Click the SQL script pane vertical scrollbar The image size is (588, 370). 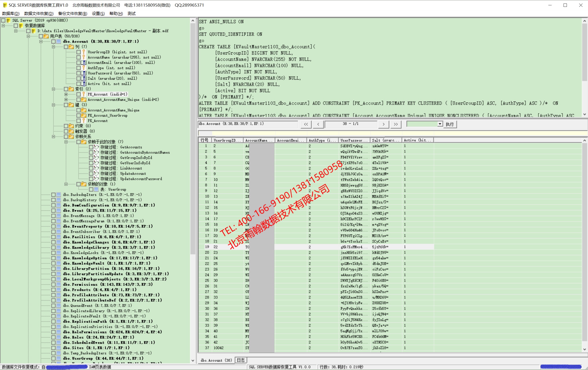pyautogui.click(x=584, y=68)
